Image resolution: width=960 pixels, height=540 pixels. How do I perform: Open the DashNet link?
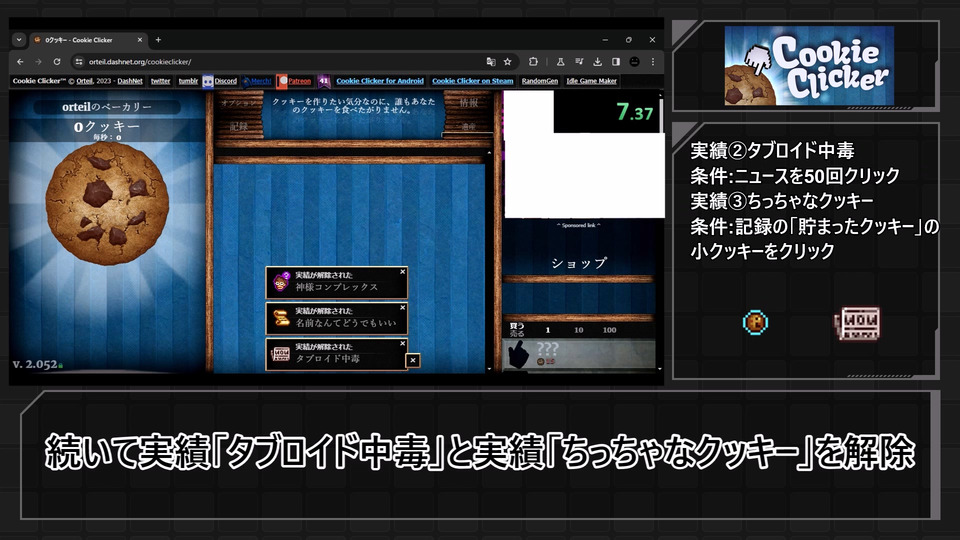(x=130, y=81)
